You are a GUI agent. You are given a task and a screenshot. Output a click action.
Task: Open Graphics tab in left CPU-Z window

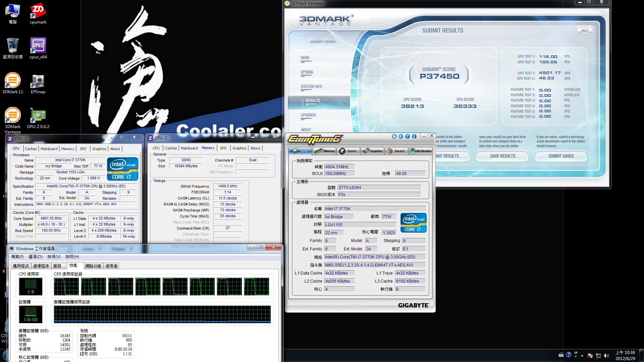(x=99, y=149)
